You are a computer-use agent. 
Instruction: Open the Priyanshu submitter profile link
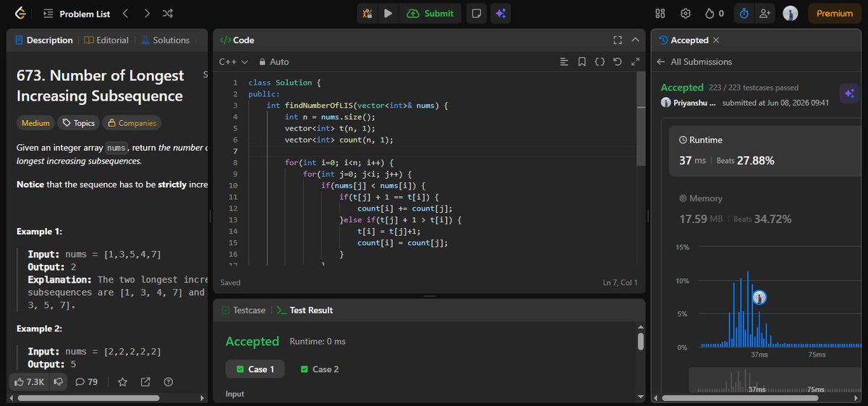pos(689,103)
